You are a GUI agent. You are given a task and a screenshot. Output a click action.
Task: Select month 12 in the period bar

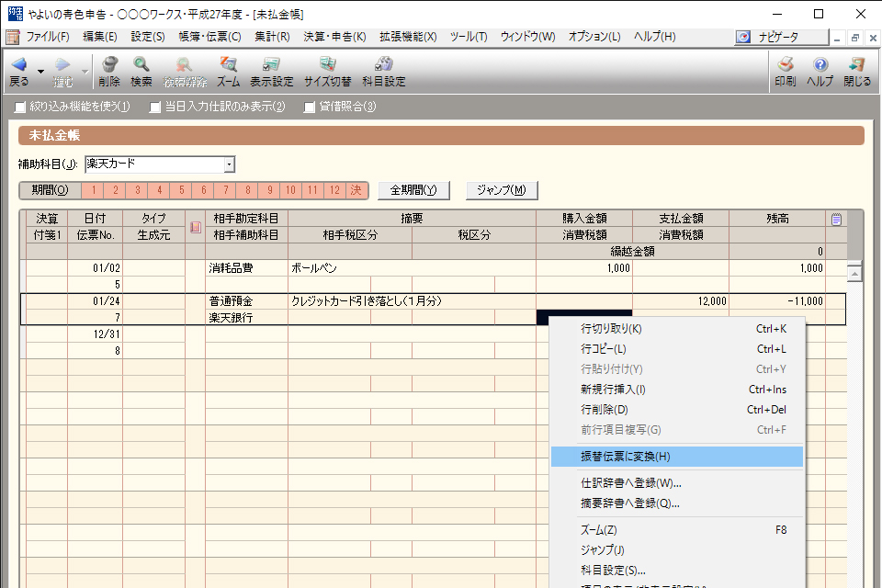335,191
